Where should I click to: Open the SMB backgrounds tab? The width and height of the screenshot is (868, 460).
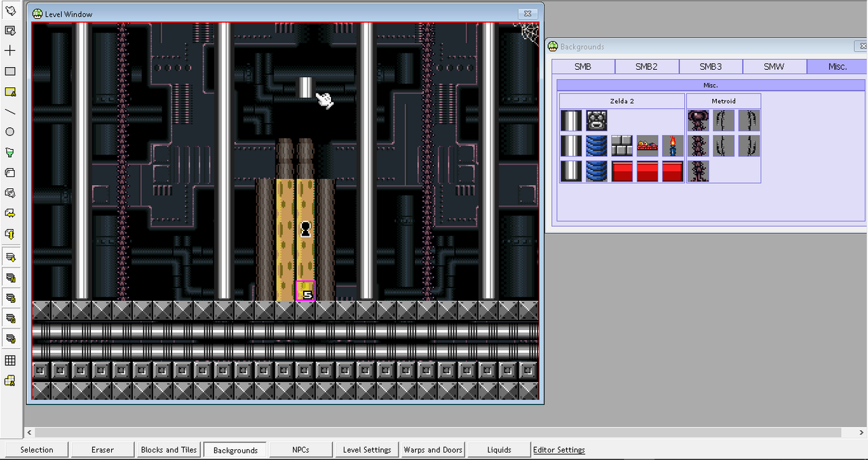[x=583, y=66]
